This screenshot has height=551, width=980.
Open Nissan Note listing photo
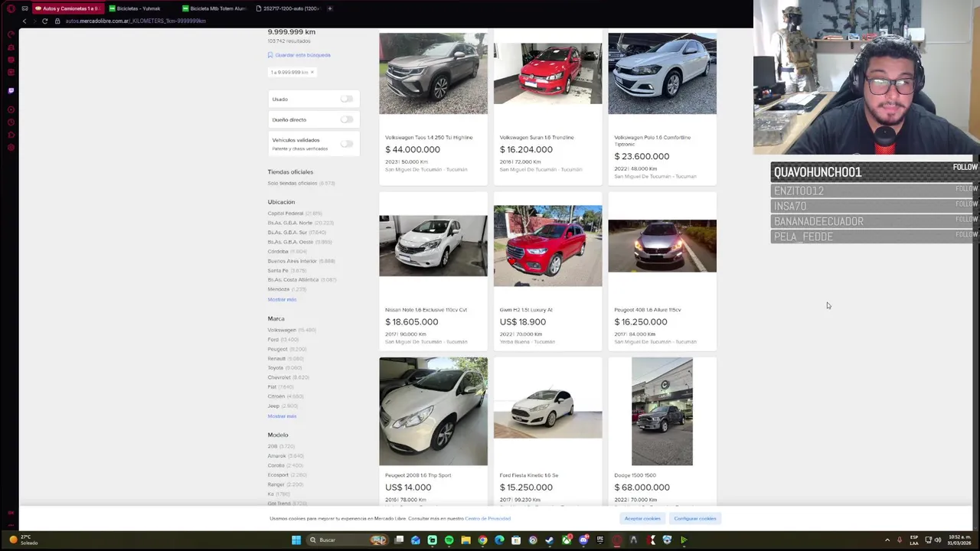[433, 246]
